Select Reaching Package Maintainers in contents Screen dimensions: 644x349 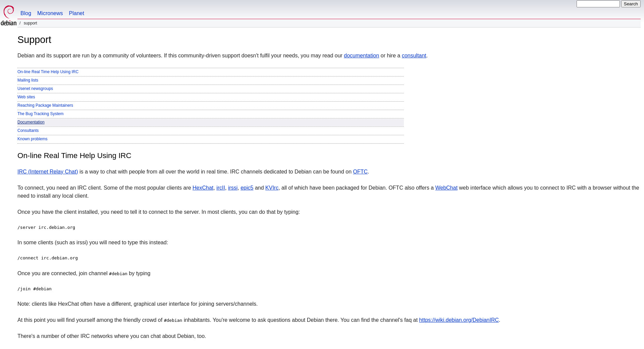point(45,105)
